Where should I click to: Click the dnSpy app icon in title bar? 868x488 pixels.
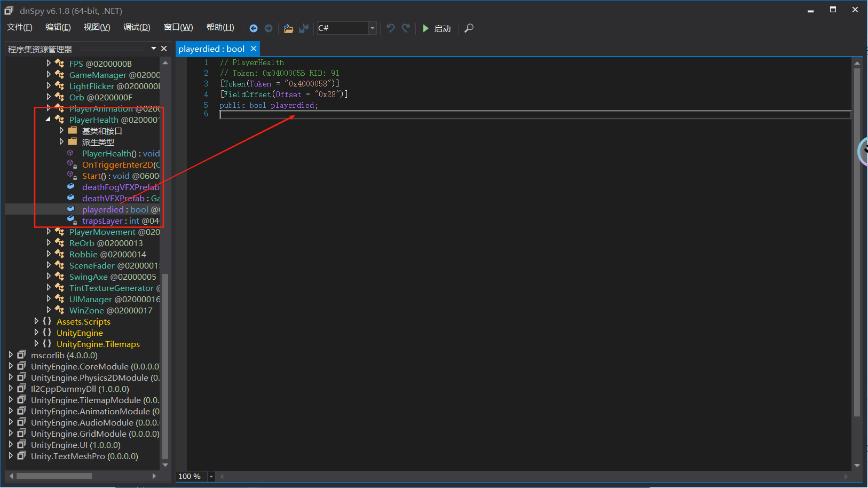tap(9, 10)
